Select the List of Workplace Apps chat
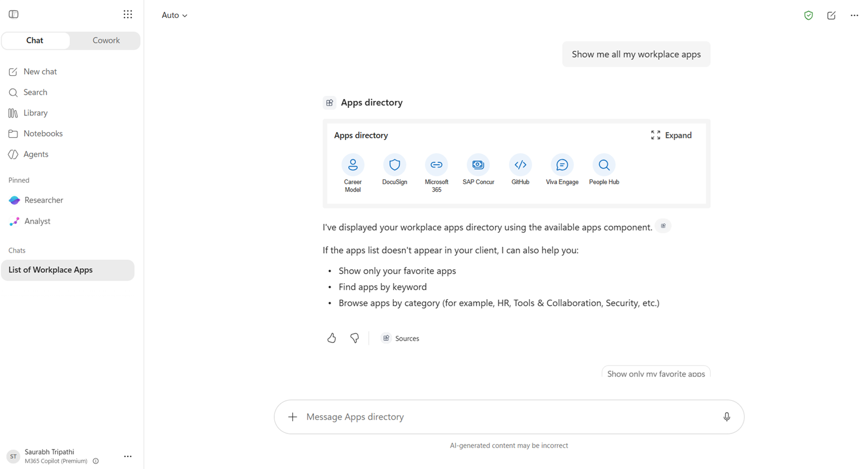Viewport: 868px width, 469px height. tap(68, 270)
